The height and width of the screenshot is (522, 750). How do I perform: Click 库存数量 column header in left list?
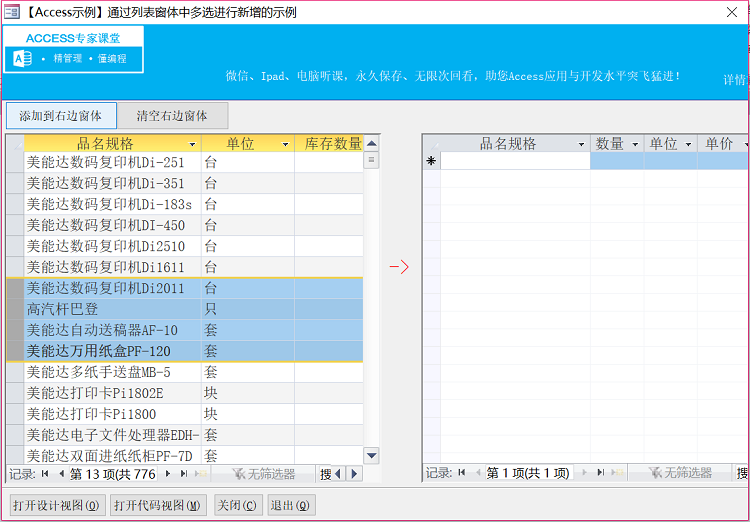[329, 144]
